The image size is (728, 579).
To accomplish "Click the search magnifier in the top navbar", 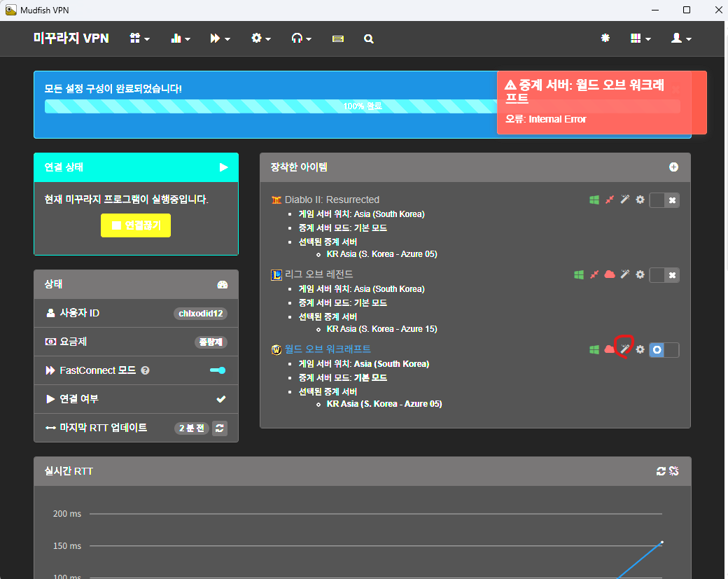I will pos(369,39).
